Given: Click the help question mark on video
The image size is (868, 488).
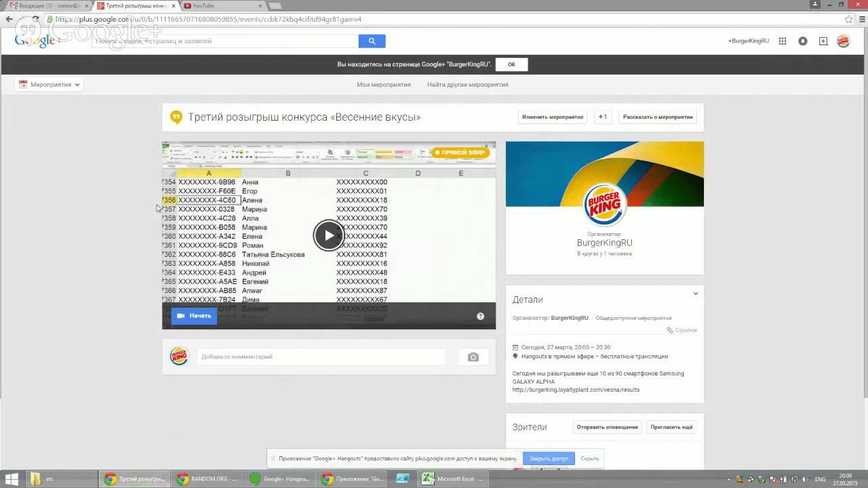Looking at the screenshot, I should pos(480,316).
